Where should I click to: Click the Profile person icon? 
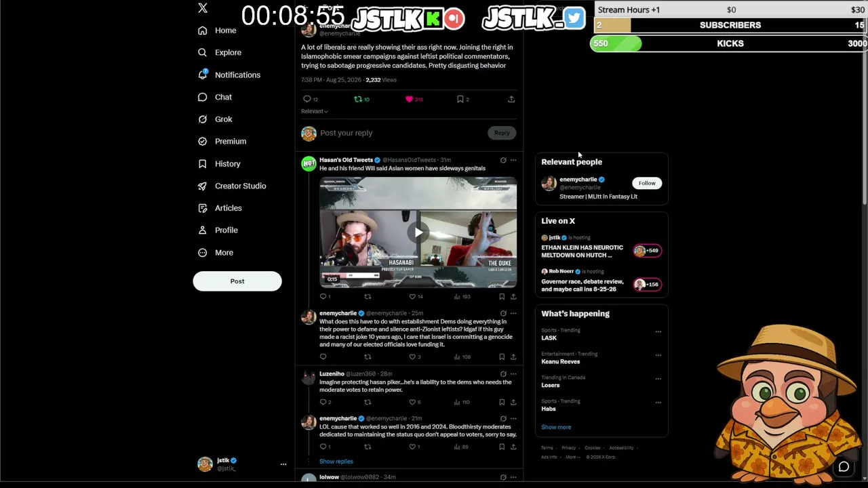(202, 230)
